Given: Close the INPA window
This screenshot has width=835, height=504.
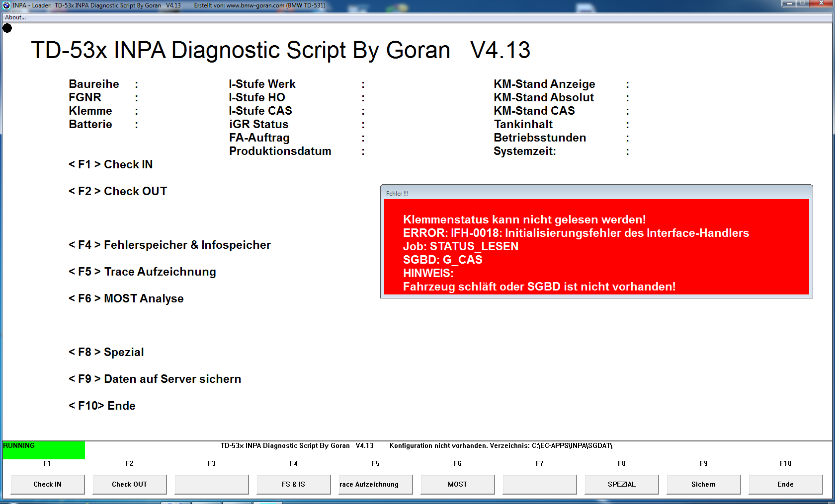Looking at the screenshot, I should (x=822, y=3).
